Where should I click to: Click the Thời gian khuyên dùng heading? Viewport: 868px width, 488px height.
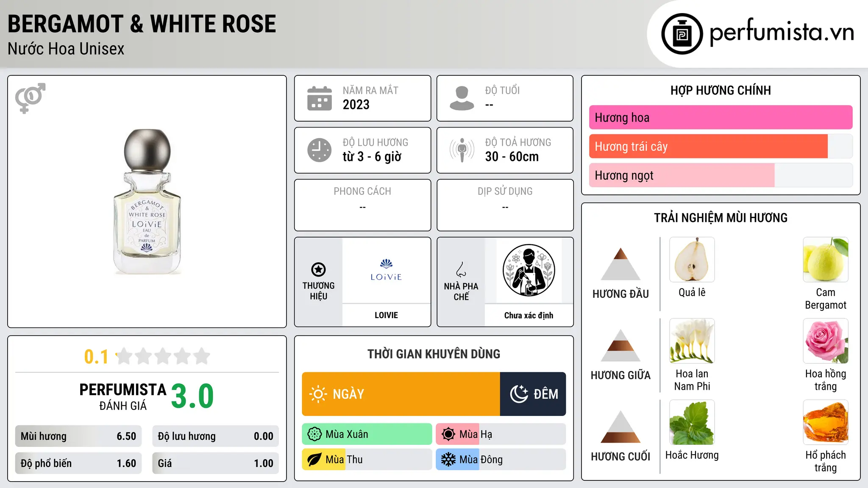coord(434,354)
